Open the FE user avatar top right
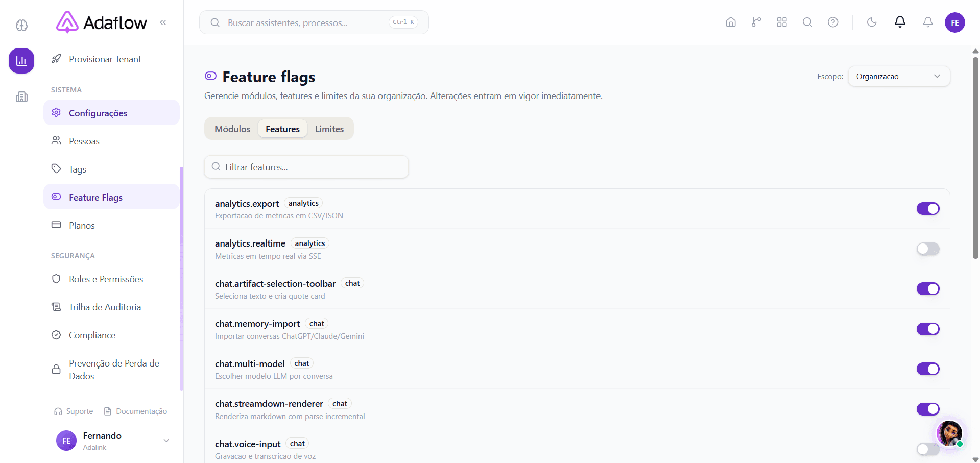Screen dimensions: 980x463 coord(955,22)
